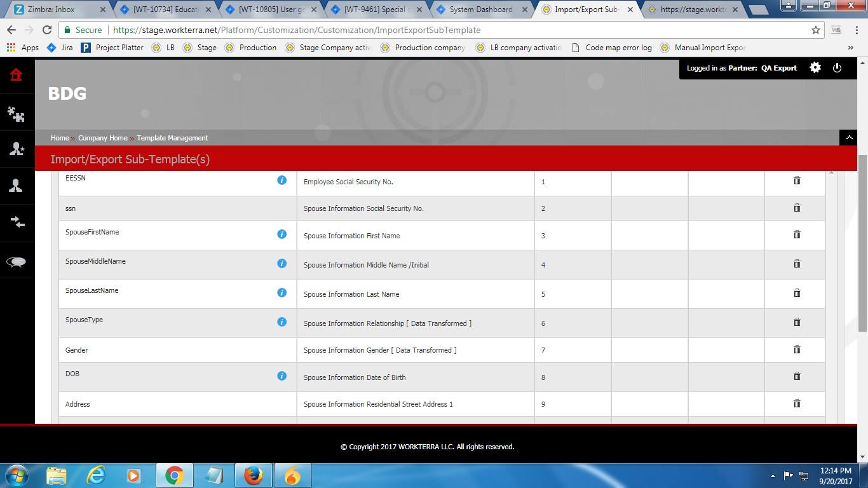868x488 pixels.
Task: Click info icon next to SpouseFirstName
Action: 281,234
